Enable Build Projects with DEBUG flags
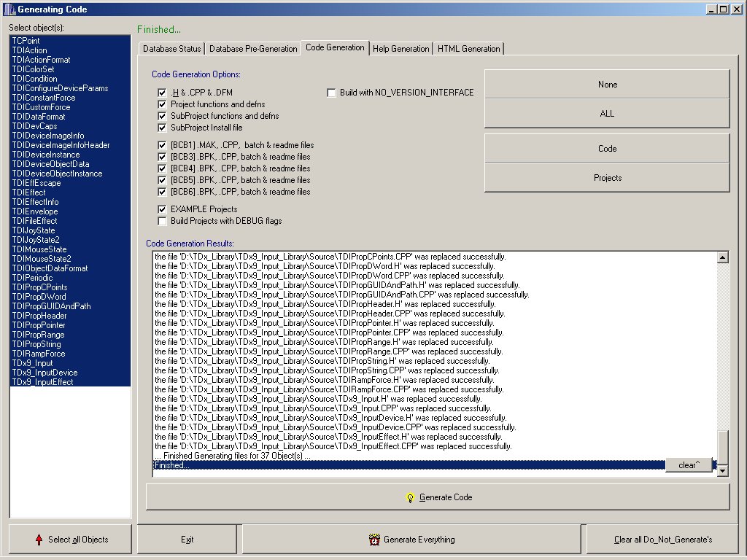This screenshot has height=560, width=747. point(162,221)
